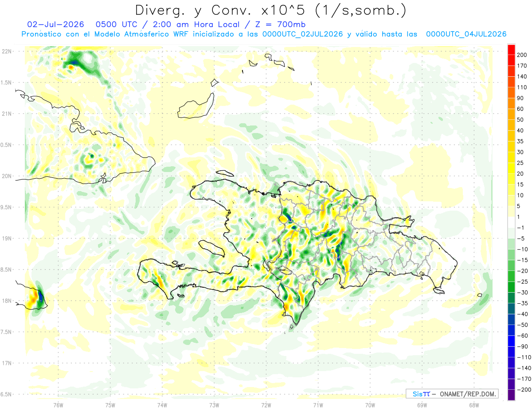Click the negative 15 color scale value
Viewport: 532px width, 411px height.
coord(523,260)
